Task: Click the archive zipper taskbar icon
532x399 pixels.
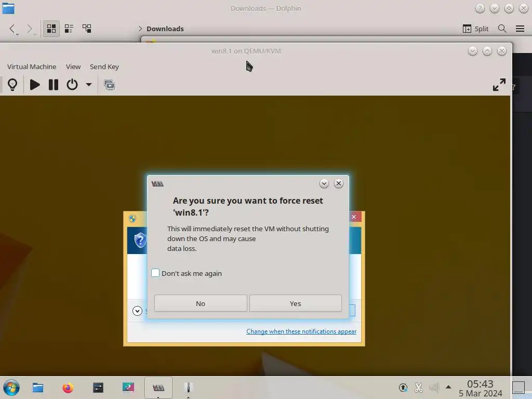Action: pyautogui.click(x=188, y=388)
